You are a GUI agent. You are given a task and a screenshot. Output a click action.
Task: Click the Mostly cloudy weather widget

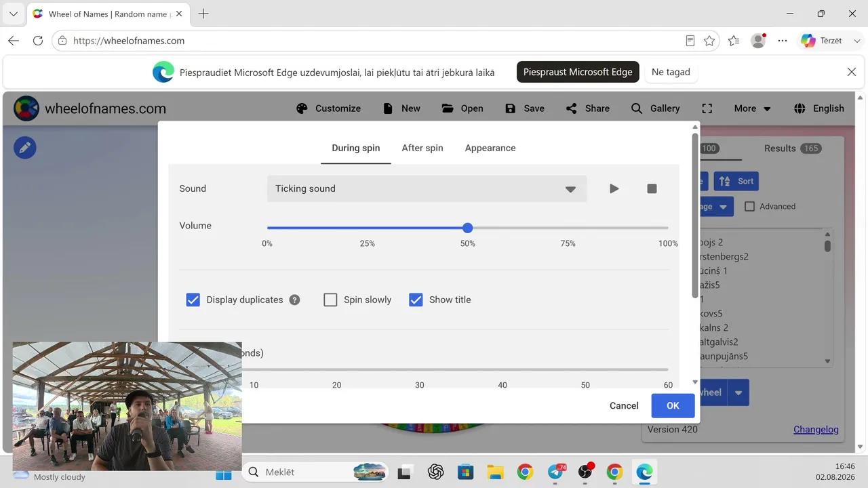point(50,476)
